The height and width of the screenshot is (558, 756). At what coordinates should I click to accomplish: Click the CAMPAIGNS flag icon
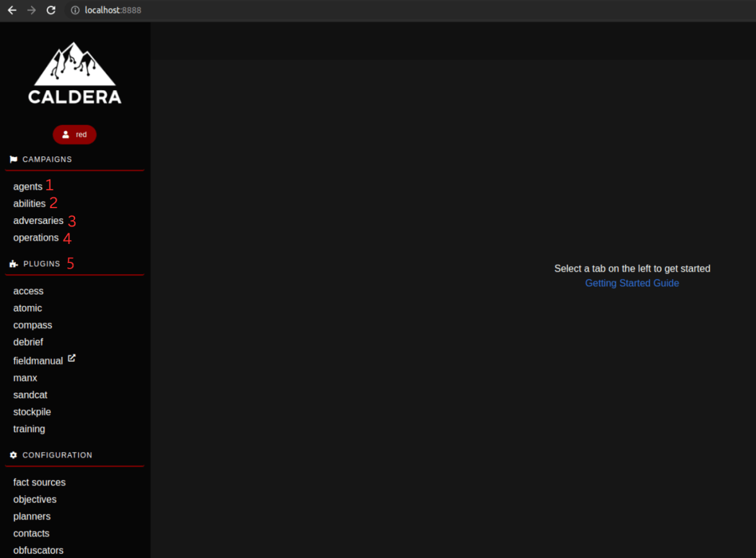(13, 159)
